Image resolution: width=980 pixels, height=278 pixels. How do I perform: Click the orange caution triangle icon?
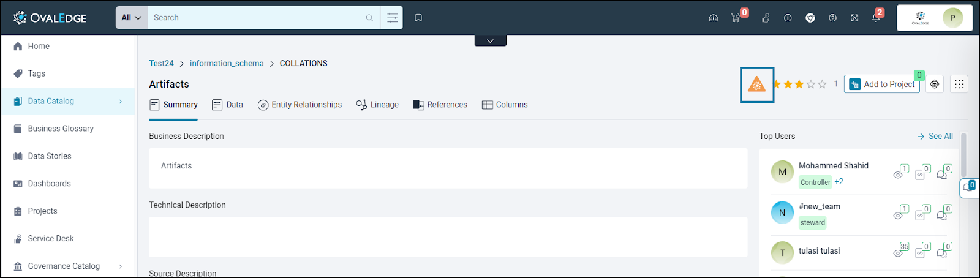(x=756, y=85)
